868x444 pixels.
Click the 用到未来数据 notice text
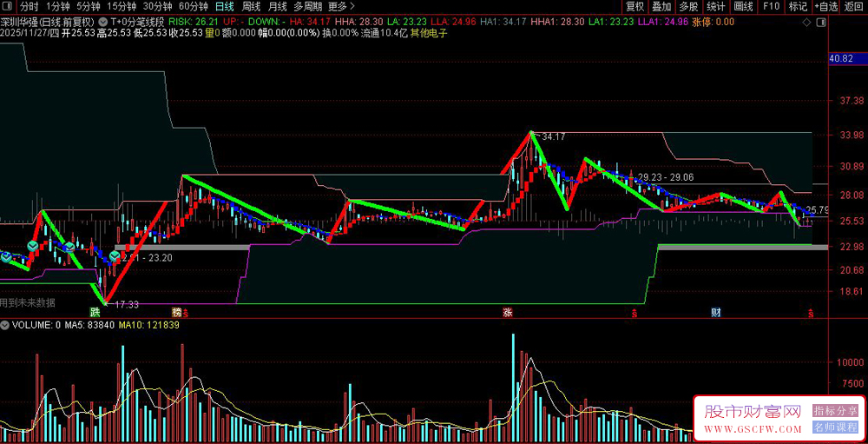pyautogui.click(x=28, y=302)
